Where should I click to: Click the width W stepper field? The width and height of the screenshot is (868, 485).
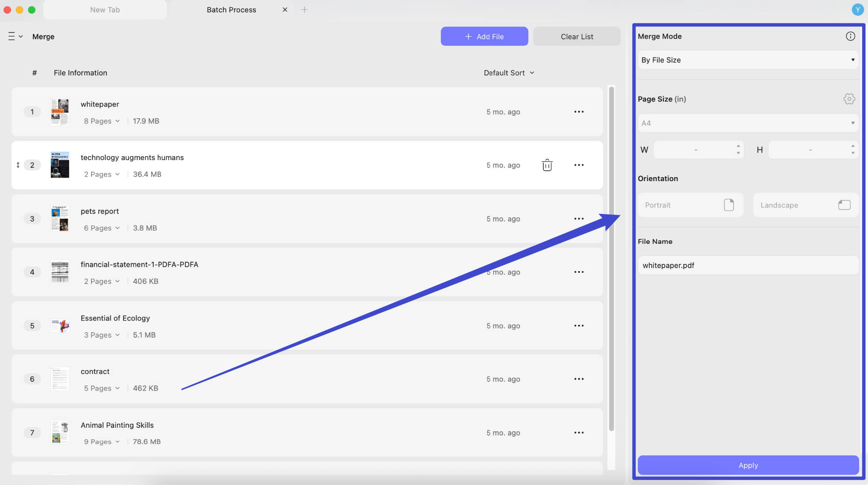[x=698, y=150]
